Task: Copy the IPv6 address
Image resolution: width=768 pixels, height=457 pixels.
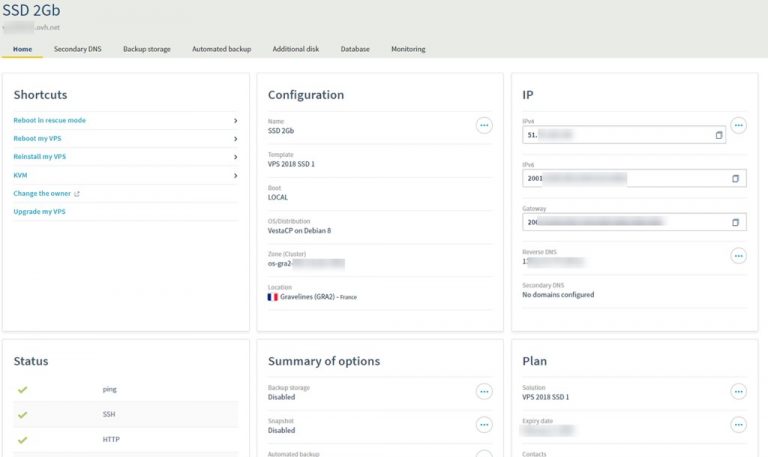Action: [x=735, y=179]
